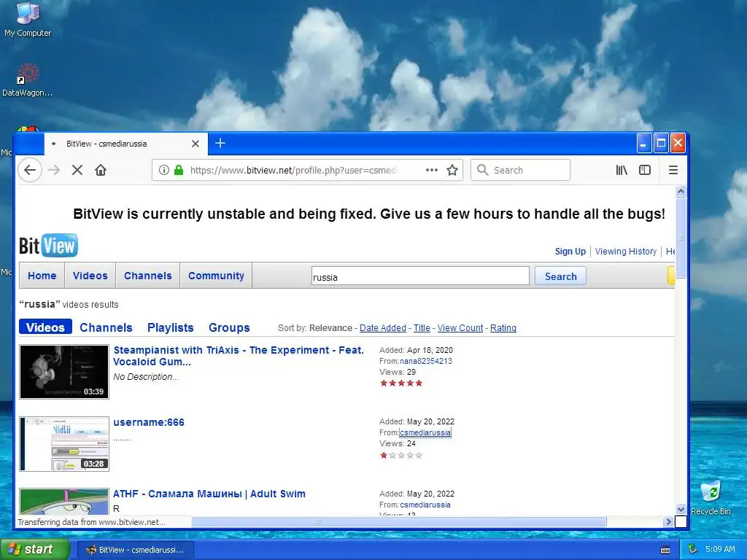The image size is (747, 560).
Task: Open the Videos navigation tab
Action: [90, 276]
